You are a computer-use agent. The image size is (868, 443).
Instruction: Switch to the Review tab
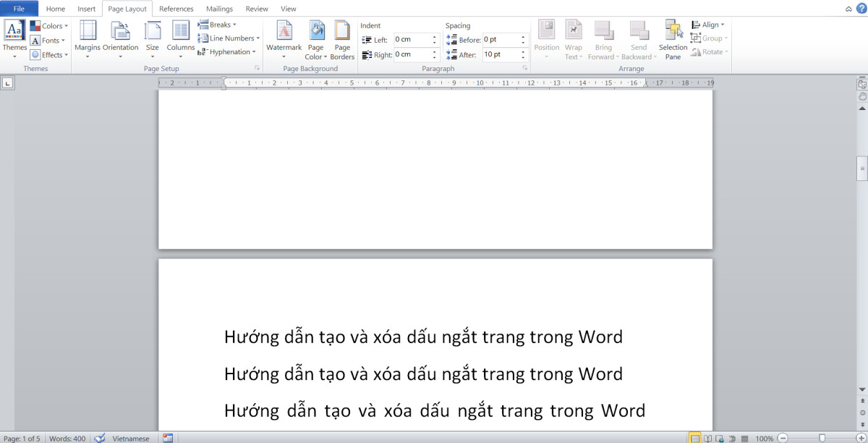257,9
